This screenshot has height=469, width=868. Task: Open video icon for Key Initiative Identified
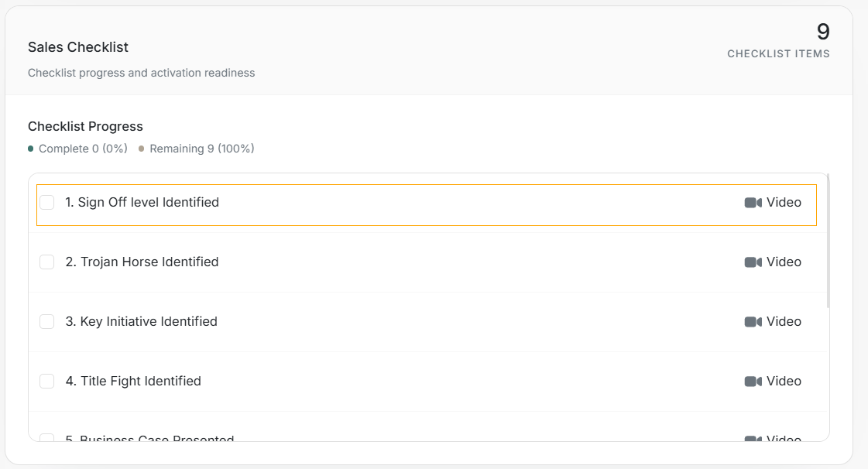click(753, 322)
